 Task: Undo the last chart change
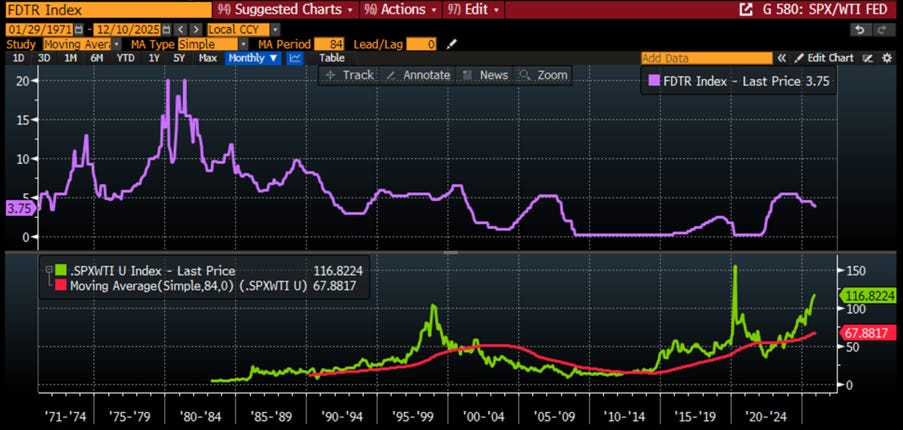tap(860, 30)
